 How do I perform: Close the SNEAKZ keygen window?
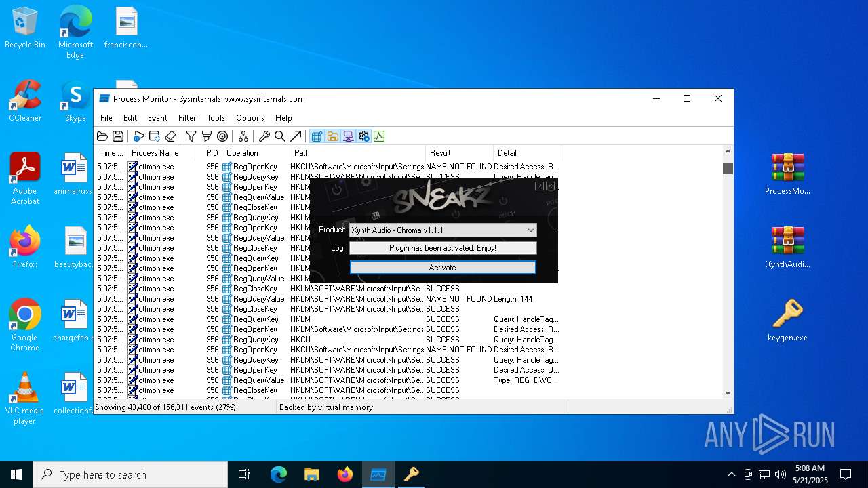[550, 186]
